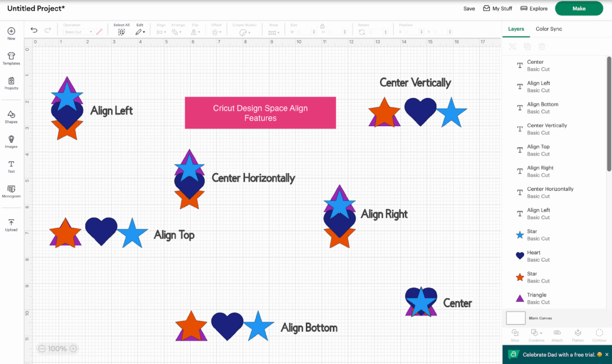Screen dimensions: 612x364
Task: Open the Create Sticker tool
Action: click(x=244, y=32)
